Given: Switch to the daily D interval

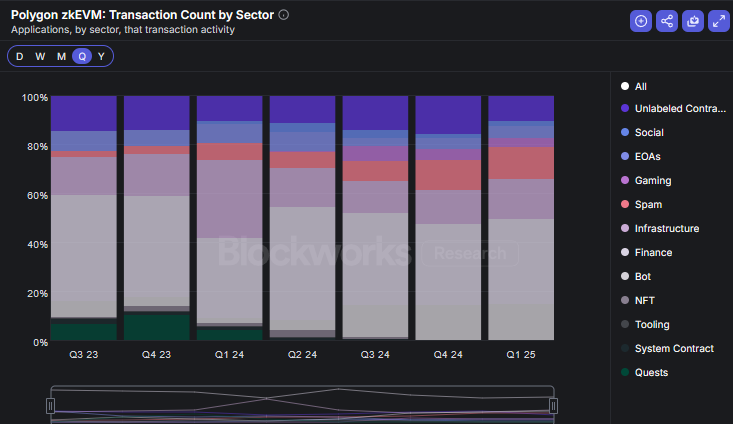Looking at the screenshot, I should 20,57.
